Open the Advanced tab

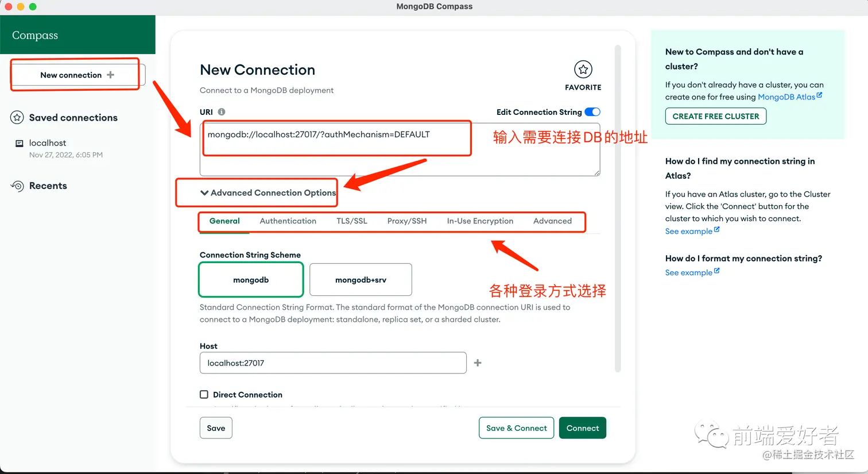552,221
